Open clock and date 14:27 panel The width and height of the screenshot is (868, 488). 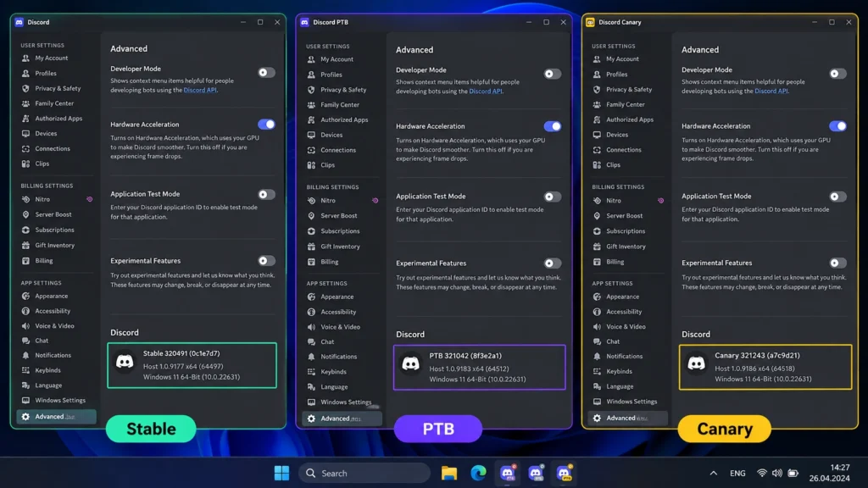coord(829,473)
